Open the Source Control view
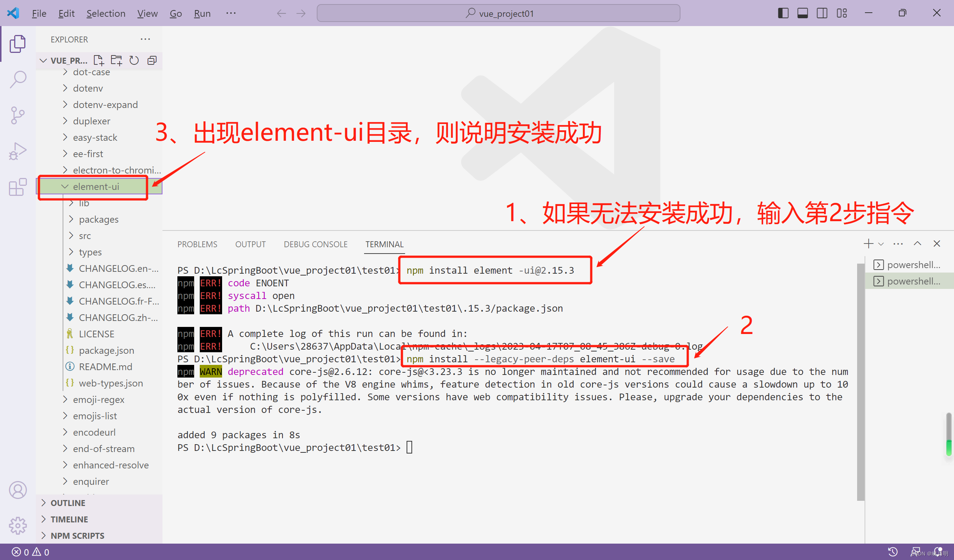The width and height of the screenshot is (954, 560). [x=18, y=115]
